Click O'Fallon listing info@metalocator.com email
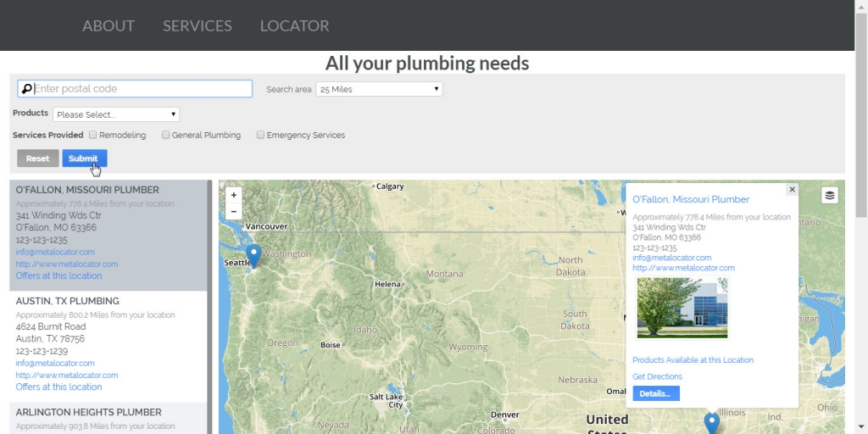 [55, 252]
